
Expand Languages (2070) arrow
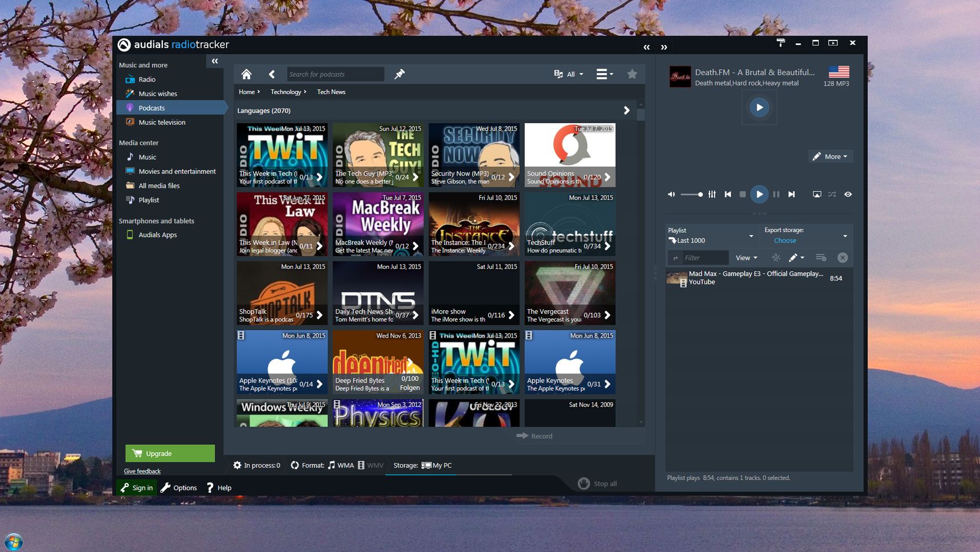point(626,111)
